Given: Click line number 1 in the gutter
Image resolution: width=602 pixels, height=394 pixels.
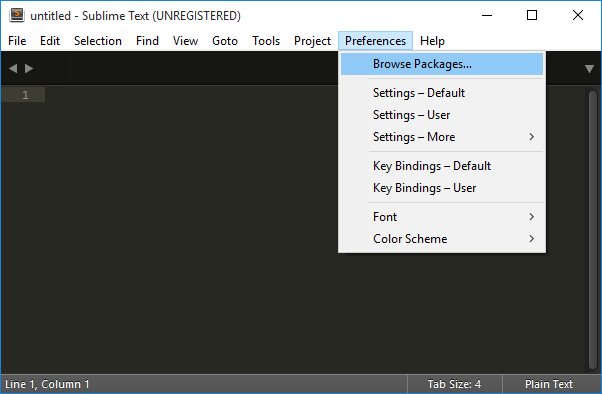Looking at the screenshot, I should (25, 95).
